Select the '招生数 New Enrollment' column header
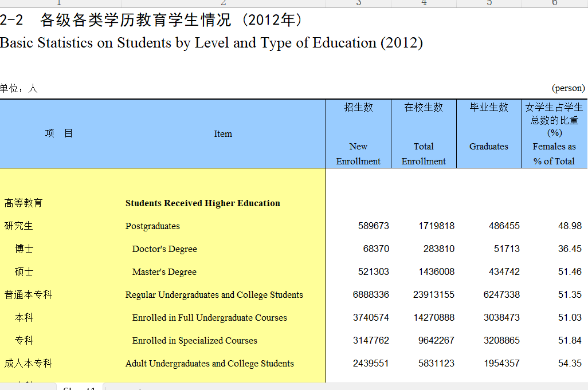The height and width of the screenshot is (390, 588). [359, 134]
